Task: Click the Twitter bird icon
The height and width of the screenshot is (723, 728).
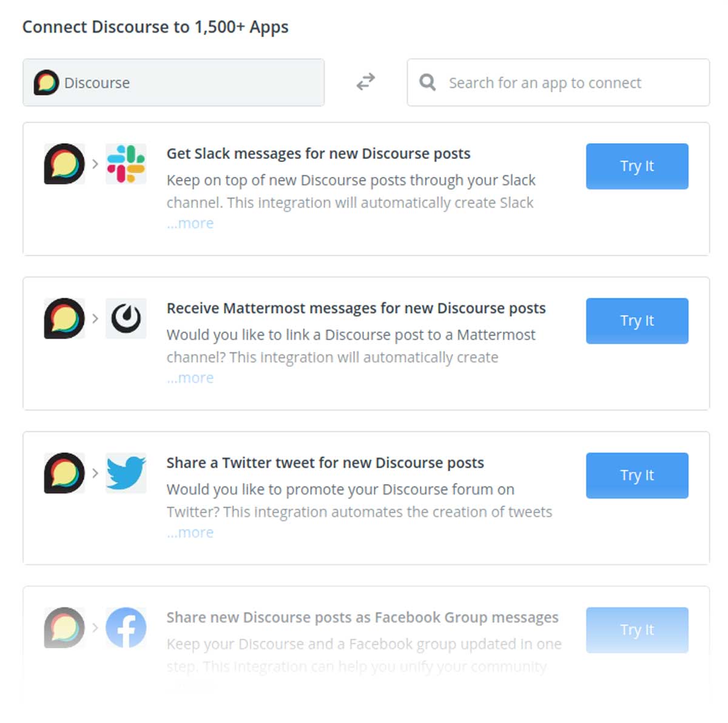Action: [126, 474]
